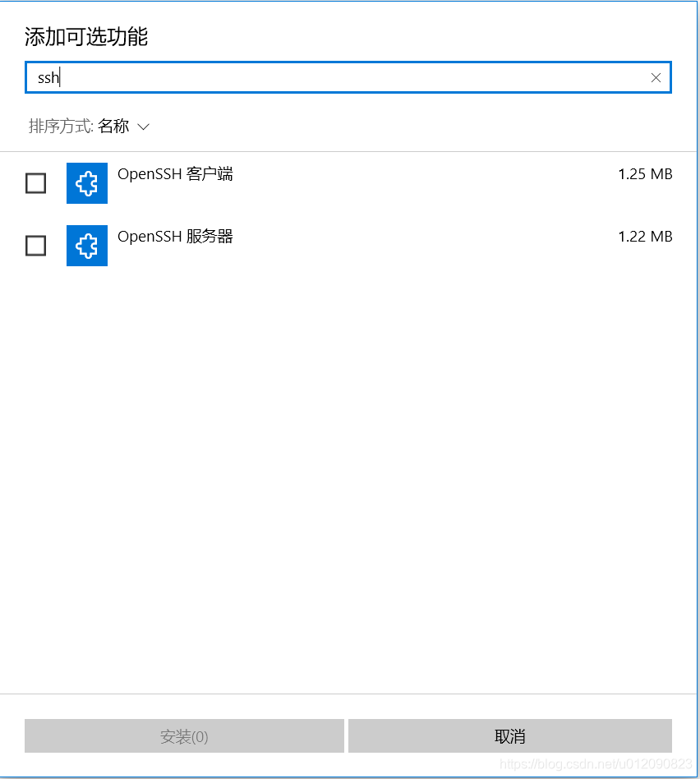
Task: Select the OpenSSH 服务器 feature name
Action: pyautogui.click(x=175, y=236)
